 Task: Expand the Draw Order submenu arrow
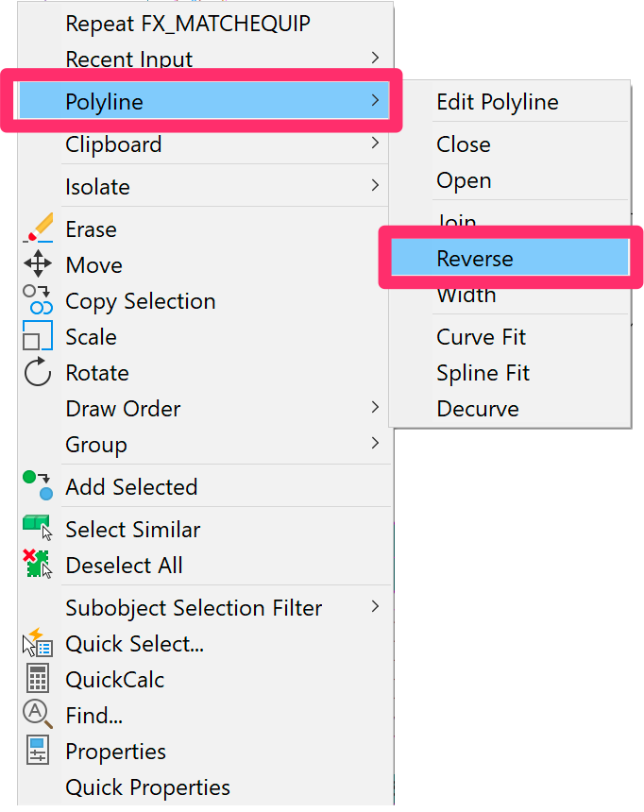[x=376, y=408]
